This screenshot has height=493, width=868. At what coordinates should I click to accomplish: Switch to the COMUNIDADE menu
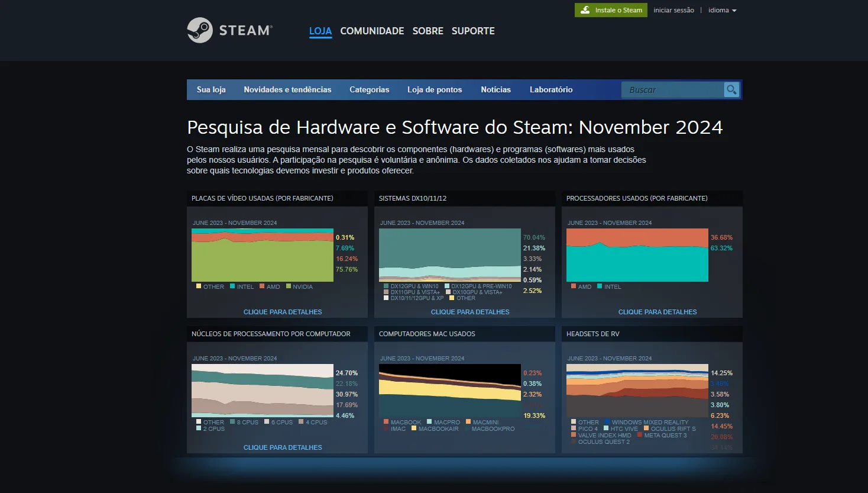click(x=372, y=31)
